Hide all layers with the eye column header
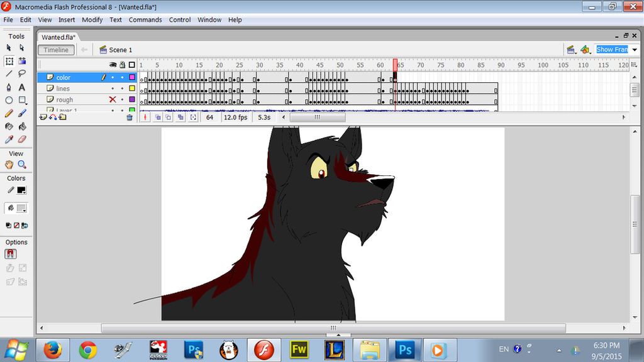 pos(113,65)
